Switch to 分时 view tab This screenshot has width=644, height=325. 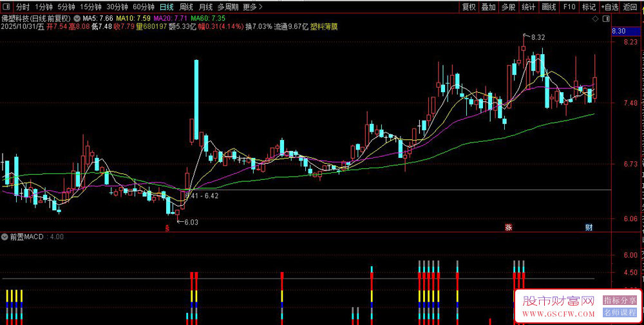point(23,7)
